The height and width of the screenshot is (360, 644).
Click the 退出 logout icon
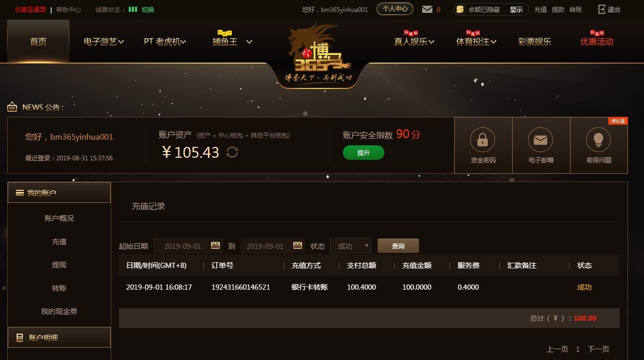(x=602, y=9)
